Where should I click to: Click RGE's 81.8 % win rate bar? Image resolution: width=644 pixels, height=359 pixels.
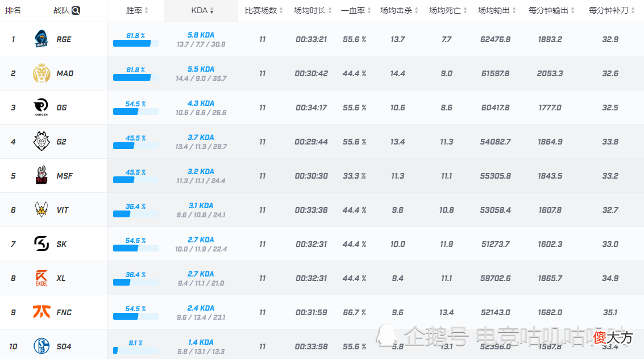[135, 43]
